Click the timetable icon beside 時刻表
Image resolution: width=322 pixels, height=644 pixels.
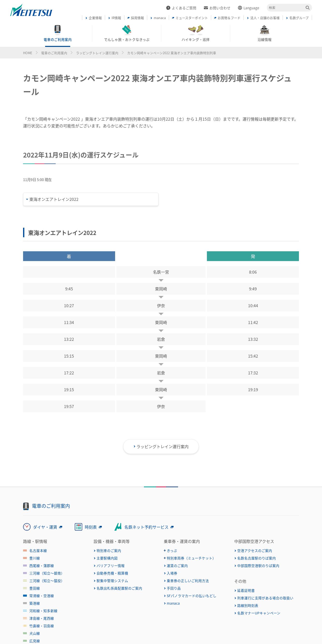(x=78, y=527)
